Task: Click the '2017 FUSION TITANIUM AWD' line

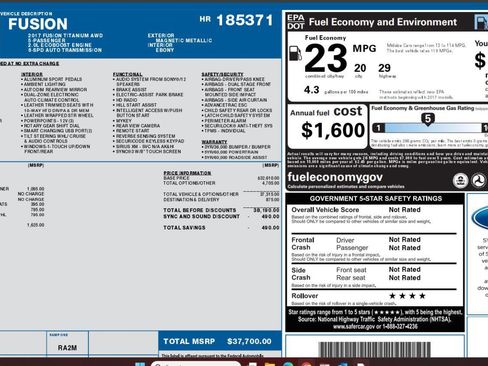Action: [x=65, y=35]
